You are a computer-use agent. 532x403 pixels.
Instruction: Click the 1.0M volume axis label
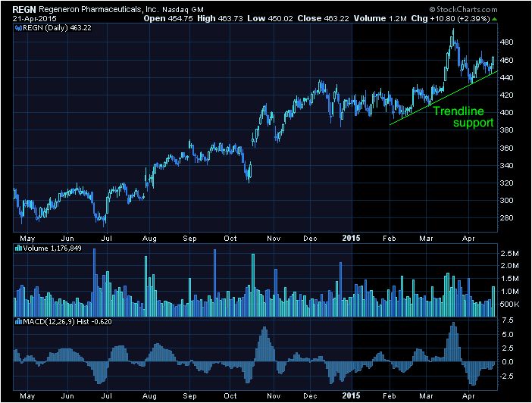click(x=509, y=292)
